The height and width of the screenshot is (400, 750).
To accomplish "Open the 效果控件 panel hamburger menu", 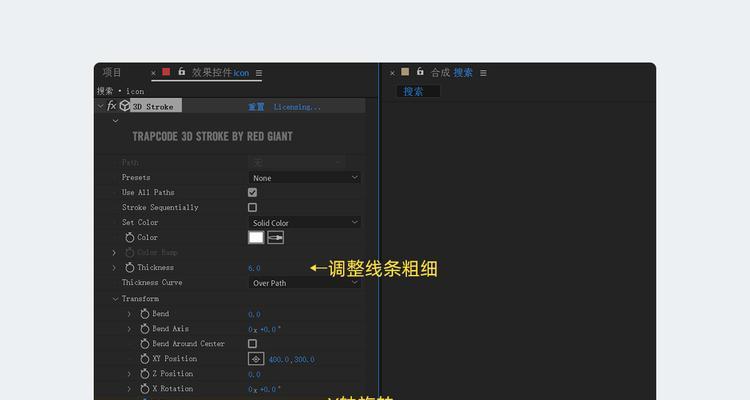I will (259, 73).
